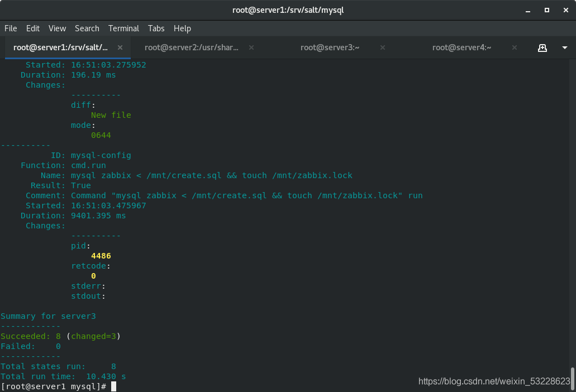Viewport: 576px width, 392px height.
Task: Open the Help menu
Action: point(182,28)
